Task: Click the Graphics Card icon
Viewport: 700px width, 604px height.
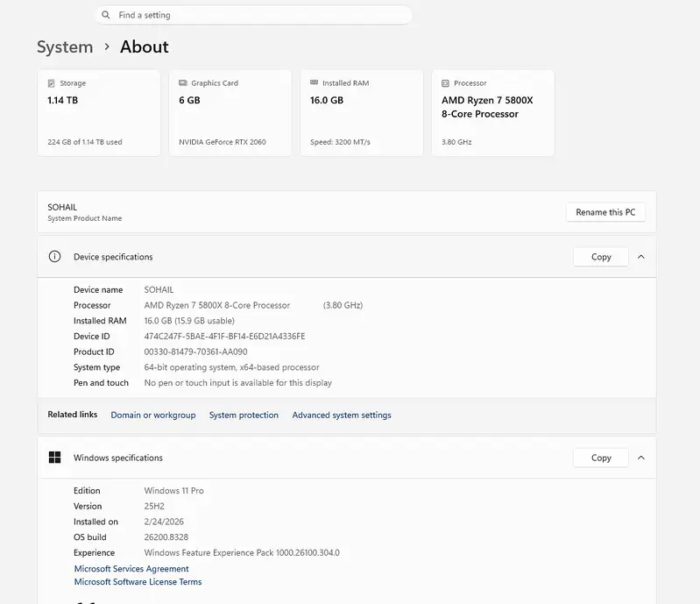Action: point(183,82)
